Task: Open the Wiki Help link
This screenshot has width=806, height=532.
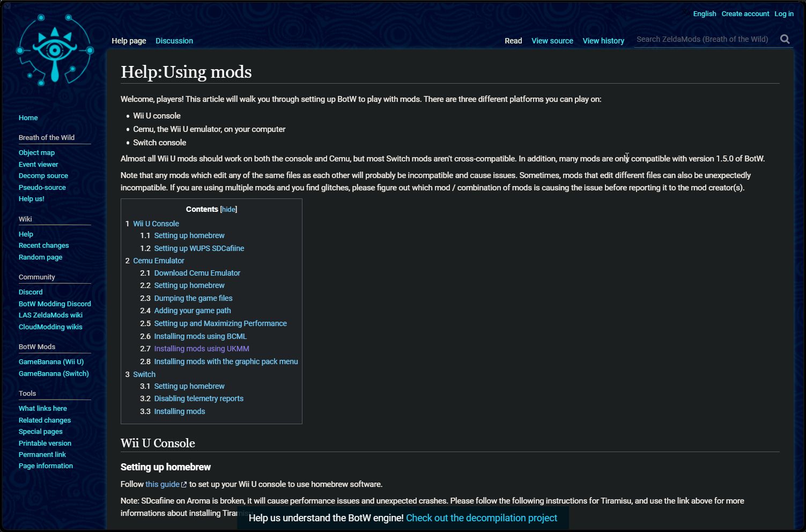Action: coord(26,234)
